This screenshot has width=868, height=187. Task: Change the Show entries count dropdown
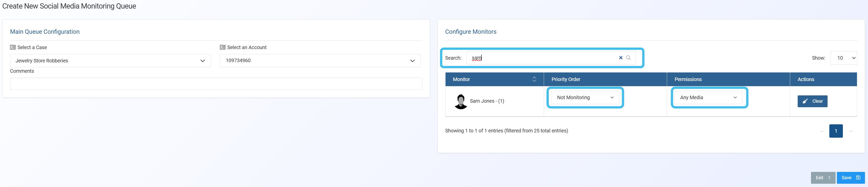(843, 58)
